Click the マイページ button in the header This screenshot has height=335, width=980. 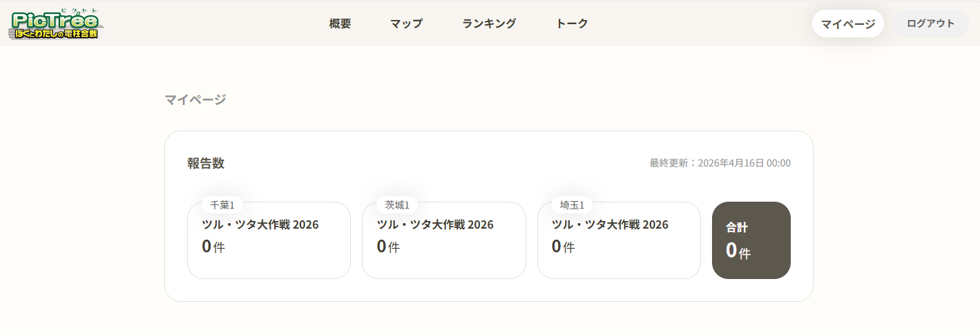click(x=847, y=23)
